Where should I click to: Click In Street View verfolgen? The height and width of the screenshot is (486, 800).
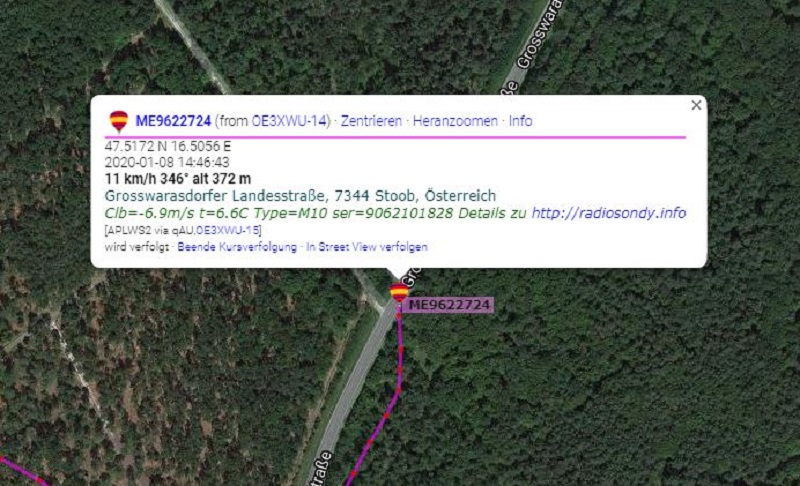(367, 247)
